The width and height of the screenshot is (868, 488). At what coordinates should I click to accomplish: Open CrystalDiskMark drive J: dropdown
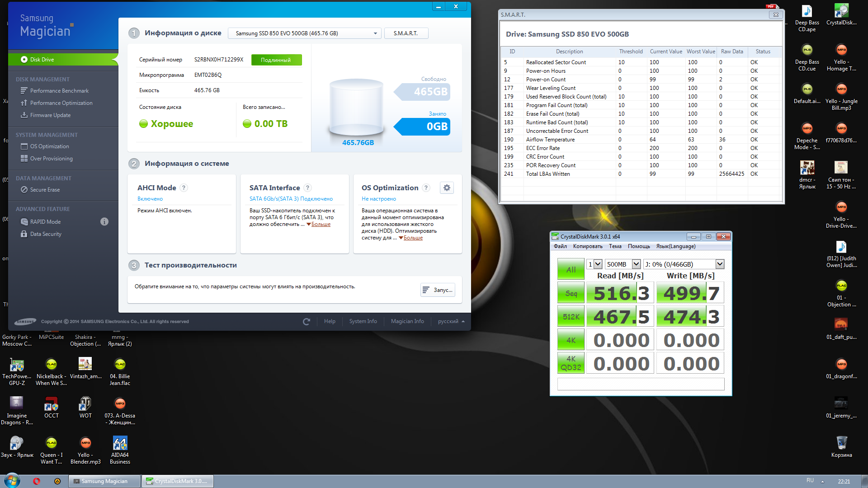720,264
